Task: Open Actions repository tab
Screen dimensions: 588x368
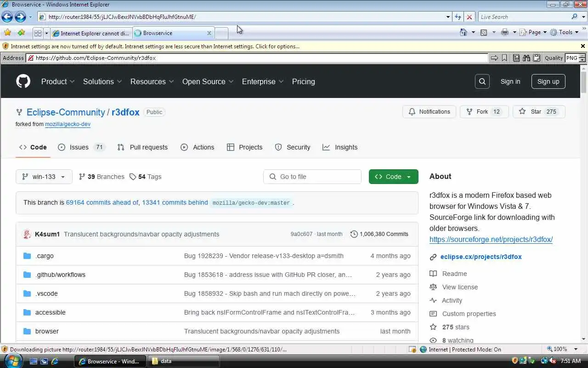Action: (198, 147)
